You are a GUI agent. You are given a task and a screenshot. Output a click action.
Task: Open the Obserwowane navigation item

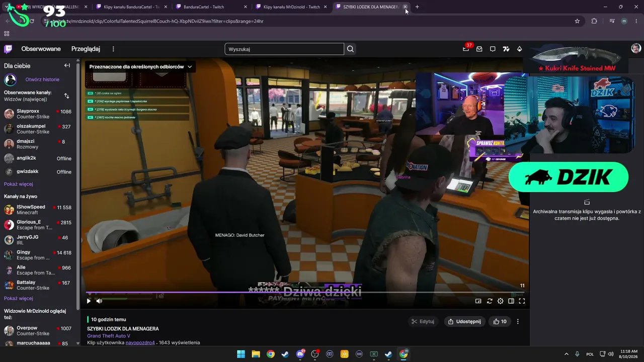tap(41, 49)
